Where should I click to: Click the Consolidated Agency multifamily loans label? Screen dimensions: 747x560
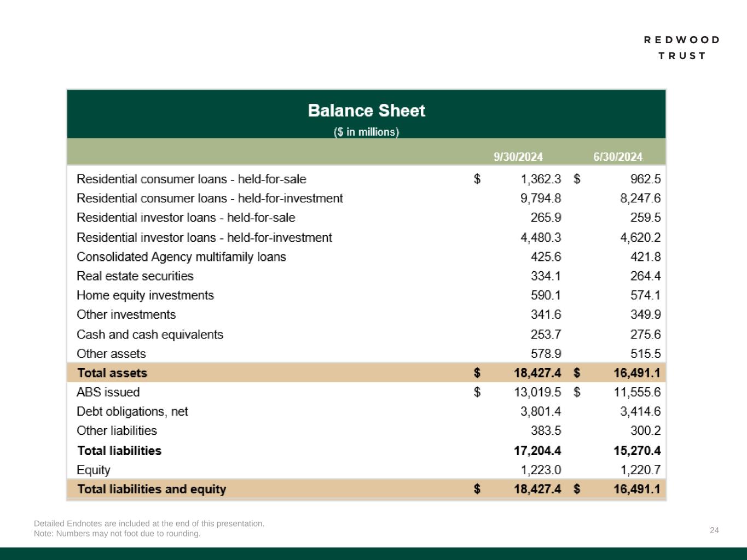181,257
